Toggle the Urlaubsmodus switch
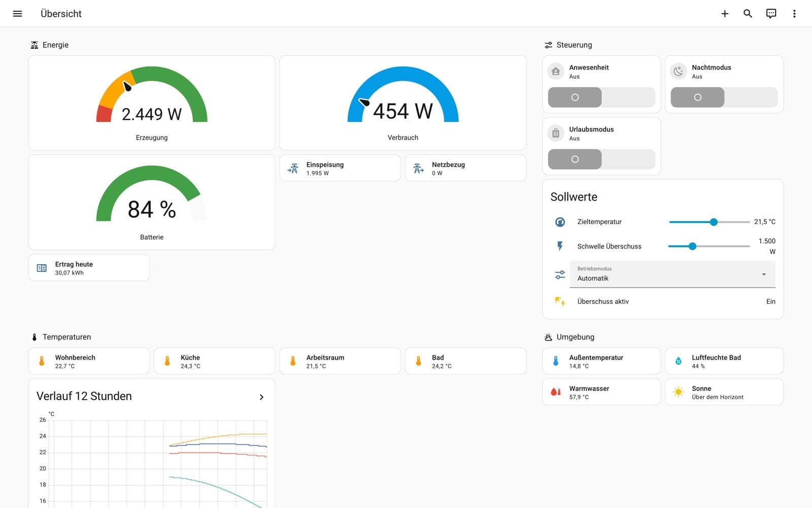This screenshot has width=812, height=508. 601,159
